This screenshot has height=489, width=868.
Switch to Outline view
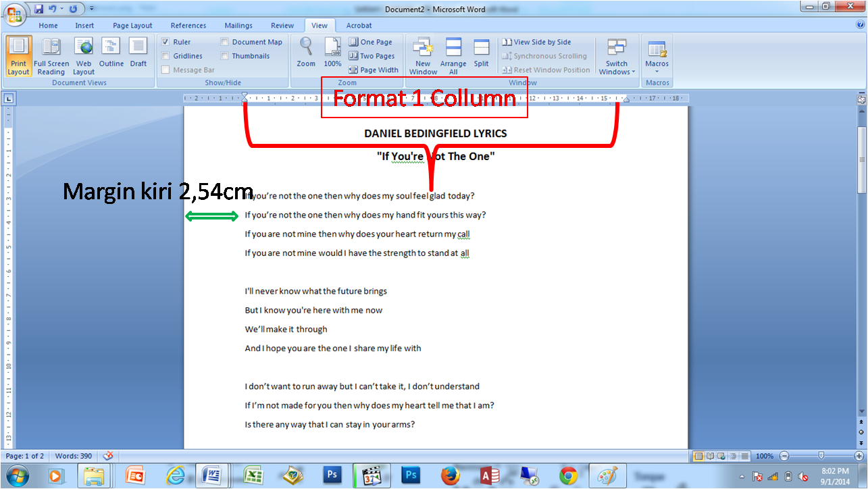(x=111, y=53)
